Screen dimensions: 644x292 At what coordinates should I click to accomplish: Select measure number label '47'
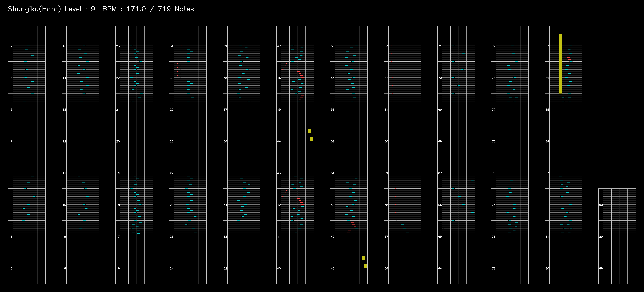point(279,46)
